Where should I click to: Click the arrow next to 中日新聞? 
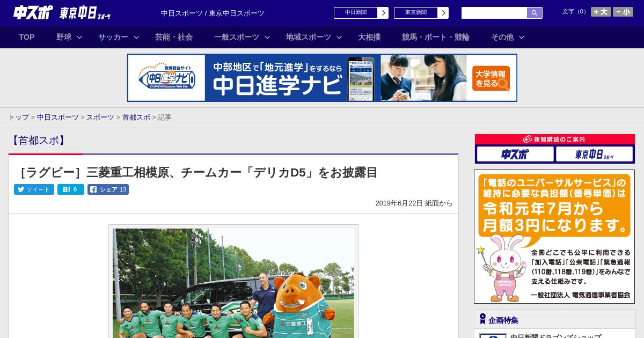[x=383, y=13]
